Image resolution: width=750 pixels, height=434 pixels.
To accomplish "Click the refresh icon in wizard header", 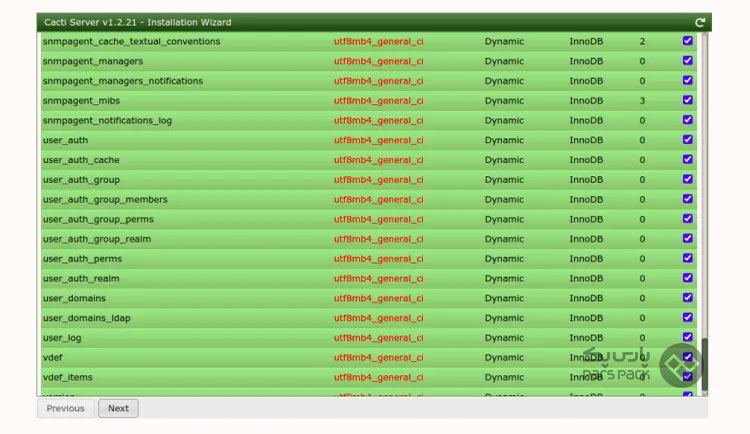I will point(700,22).
